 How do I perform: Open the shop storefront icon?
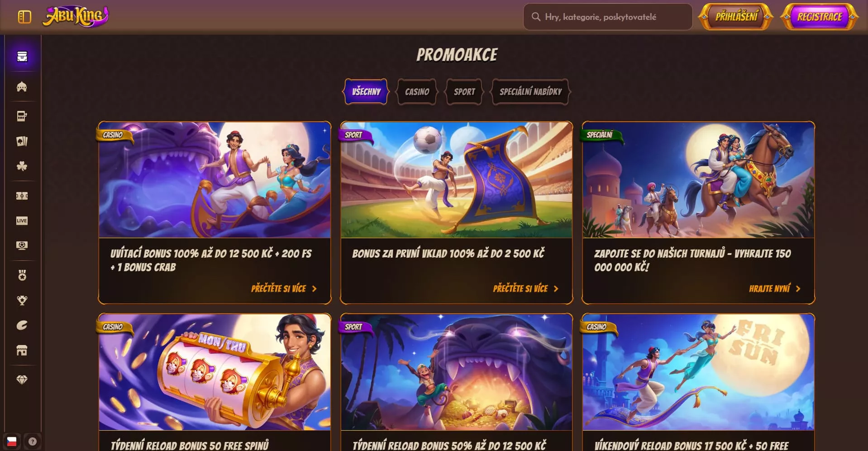(x=22, y=350)
